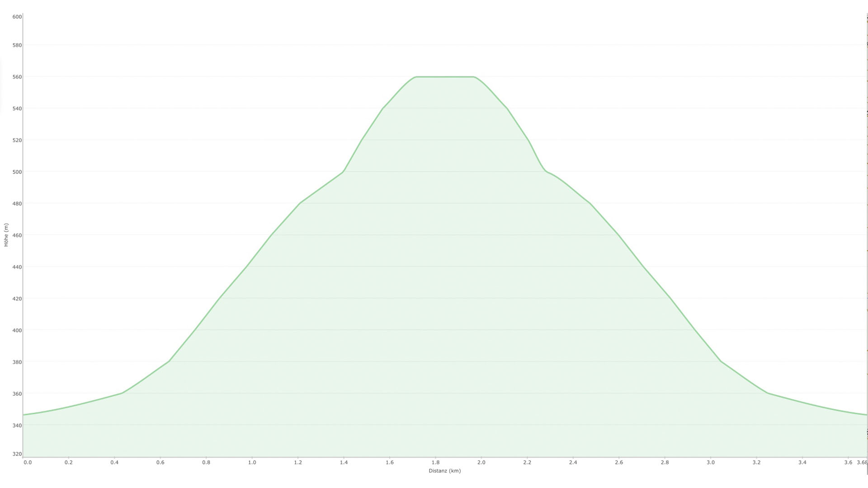The image size is (868, 488).
Task: Click the 'Höhe (m)' vertical axis title
Action: tap(6, 235)
